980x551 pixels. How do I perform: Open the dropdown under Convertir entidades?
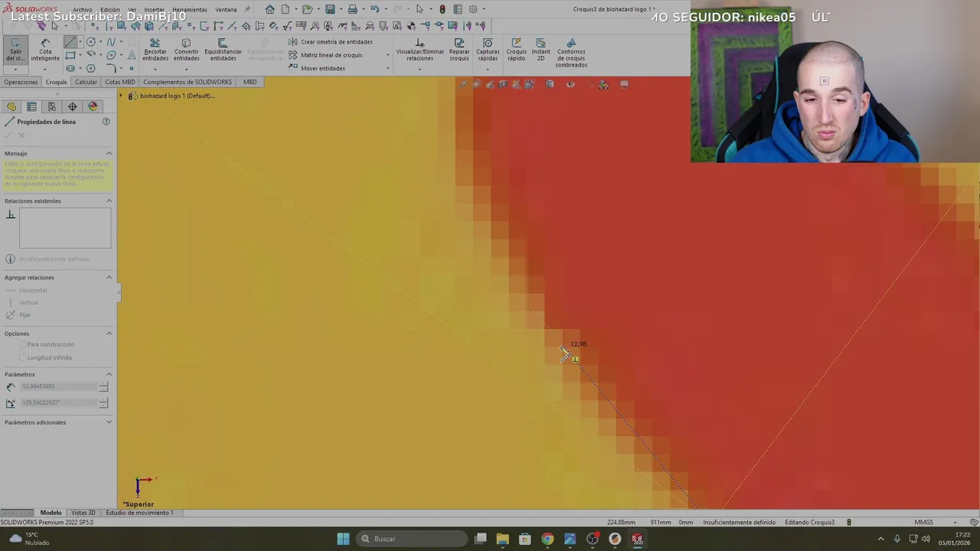[186, 69]
